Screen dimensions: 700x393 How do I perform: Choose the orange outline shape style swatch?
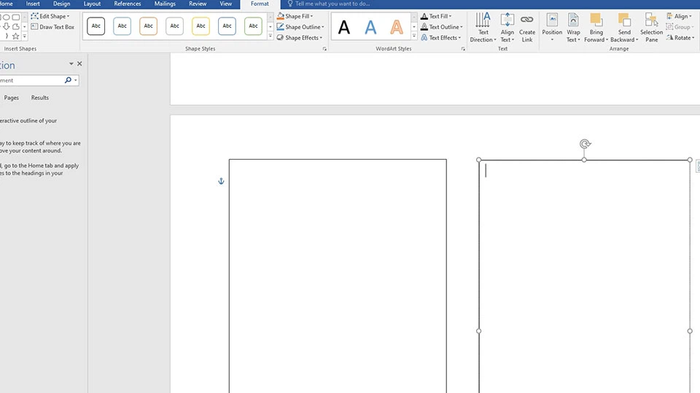pyautogui.click(x=148, y=26)
